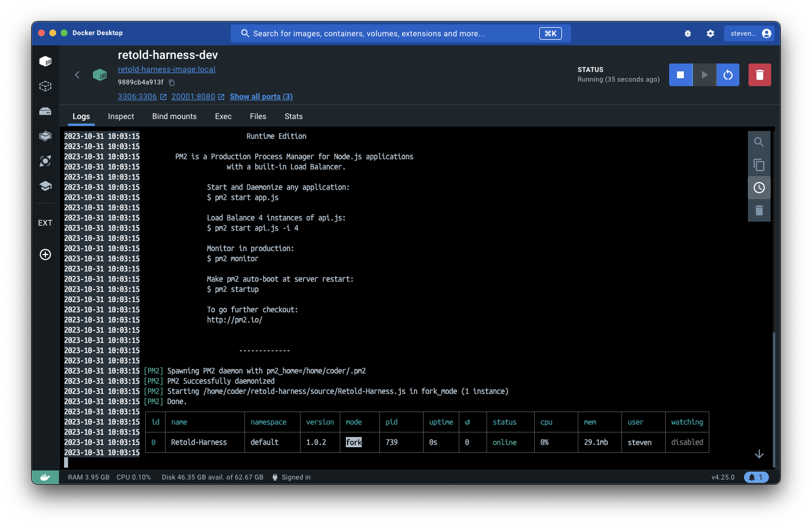Switch to Files tab

[x=258, y=116]
